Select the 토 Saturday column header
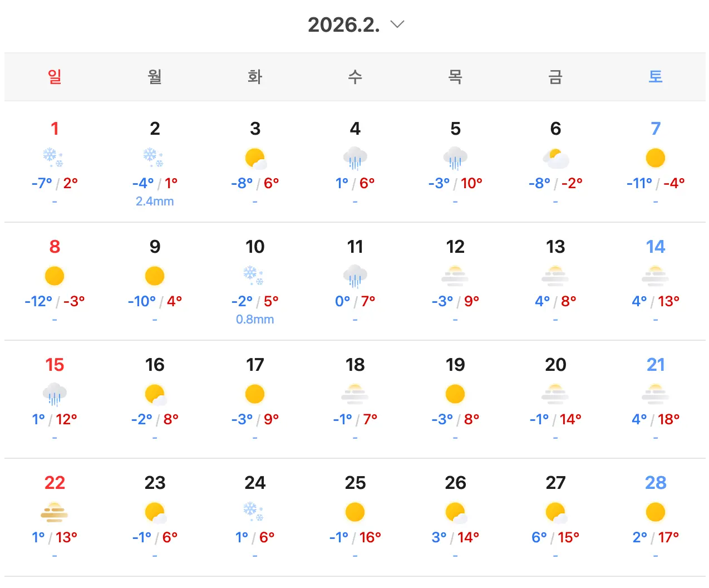709x588 pixels. tap(655, 77)
